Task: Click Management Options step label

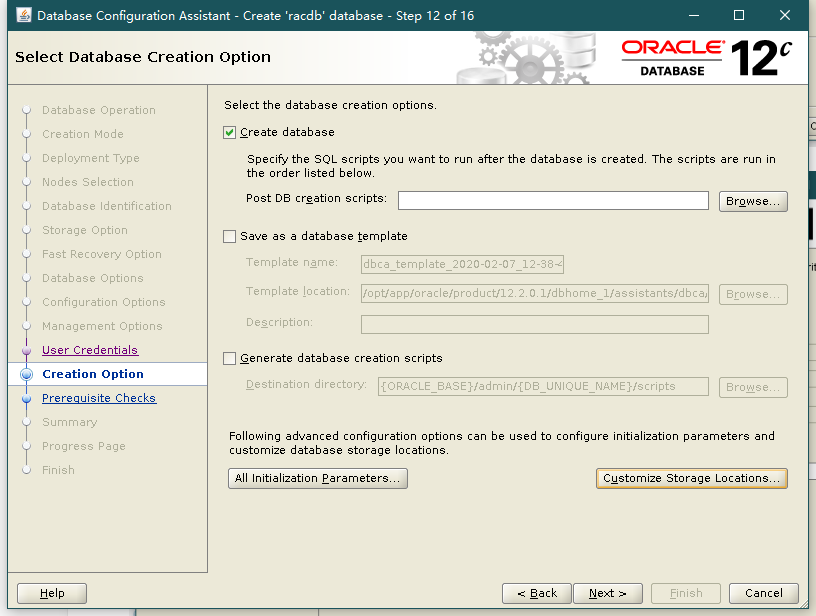Action: [103, 326]
